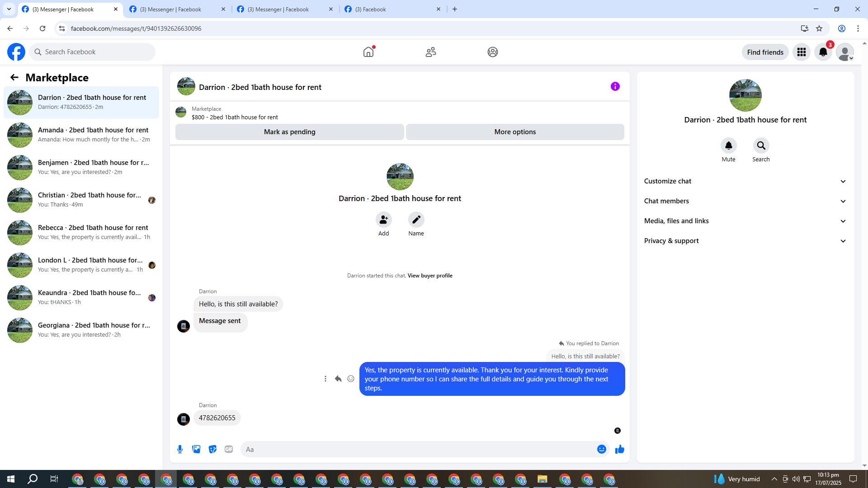Open the Chrome three-dot menu

coord(858,28)
